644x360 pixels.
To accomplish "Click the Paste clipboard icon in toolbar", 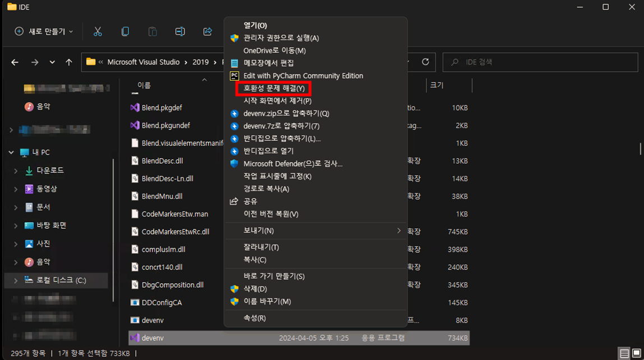I will (153, 31).
